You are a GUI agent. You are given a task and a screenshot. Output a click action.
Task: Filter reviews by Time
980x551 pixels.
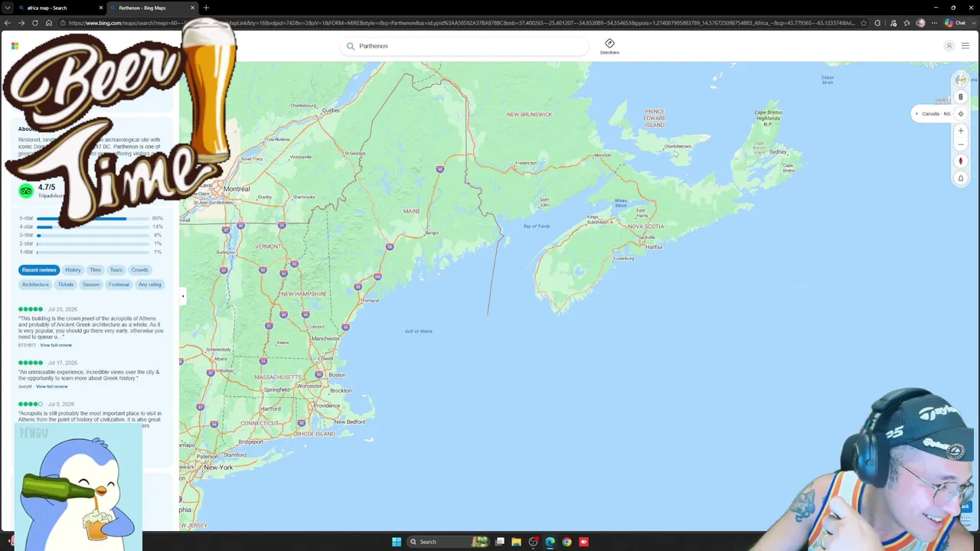pos(95,270)
